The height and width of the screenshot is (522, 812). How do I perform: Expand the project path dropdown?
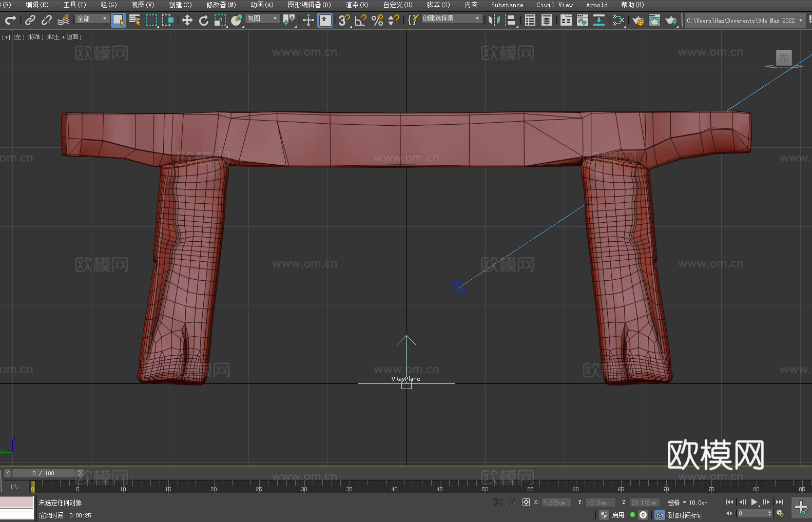click(800, 21)
